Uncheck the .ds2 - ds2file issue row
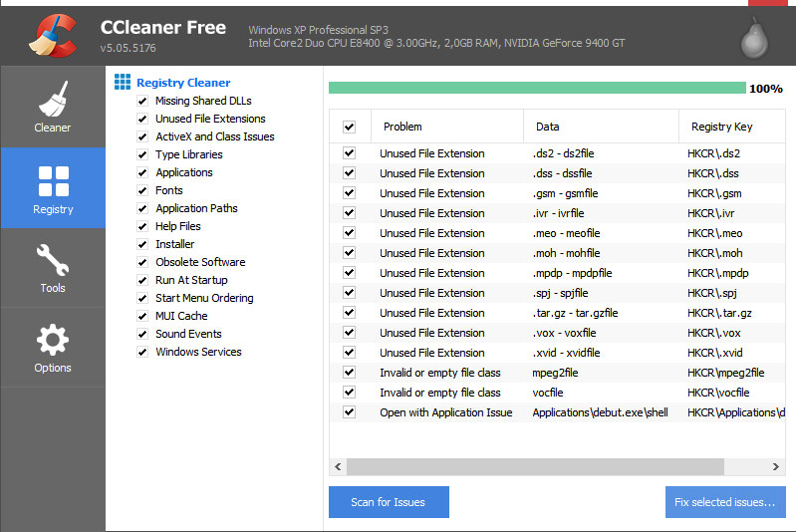 (x=350, y=152)
